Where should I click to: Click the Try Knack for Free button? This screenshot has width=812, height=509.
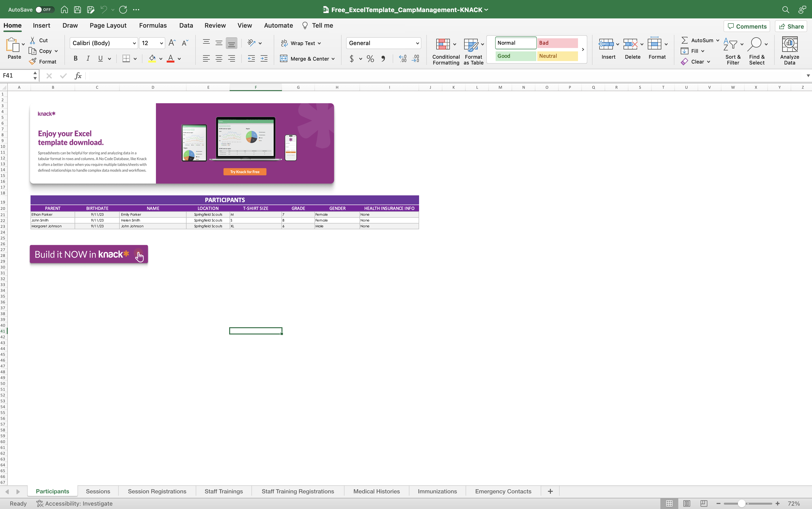click(x=244, y=172)
